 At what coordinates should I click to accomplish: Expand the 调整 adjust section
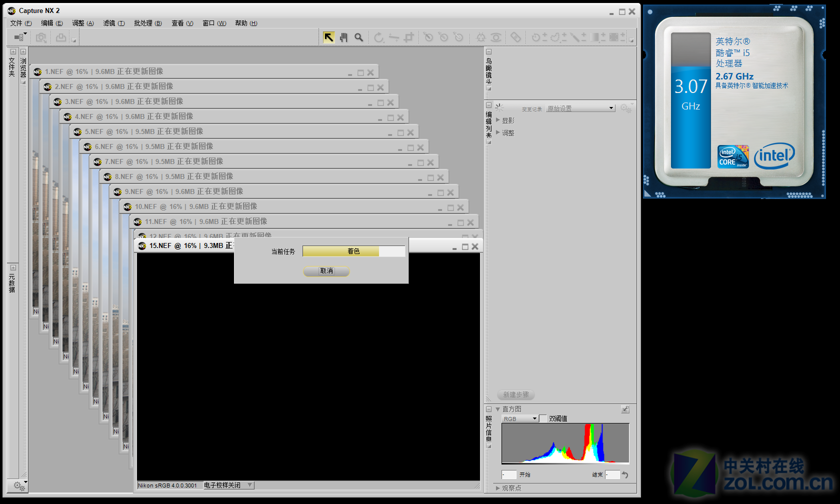coord(498,132)
